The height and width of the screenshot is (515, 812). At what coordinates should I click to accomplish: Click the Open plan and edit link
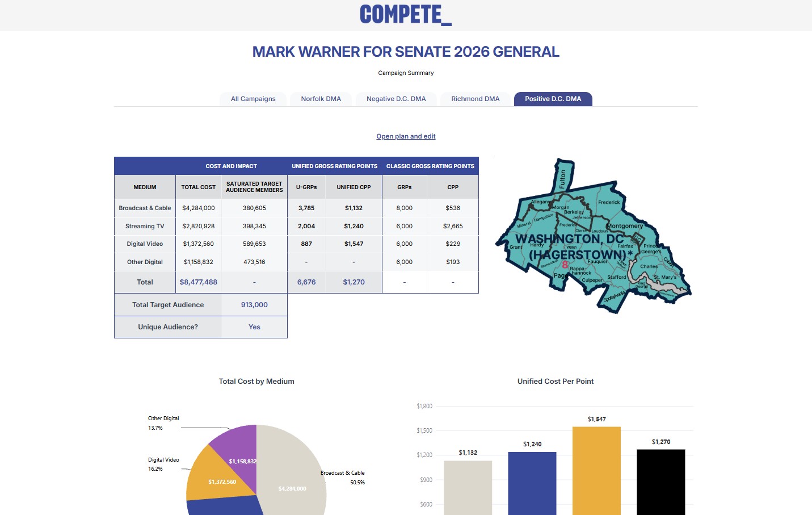point(406,136)
